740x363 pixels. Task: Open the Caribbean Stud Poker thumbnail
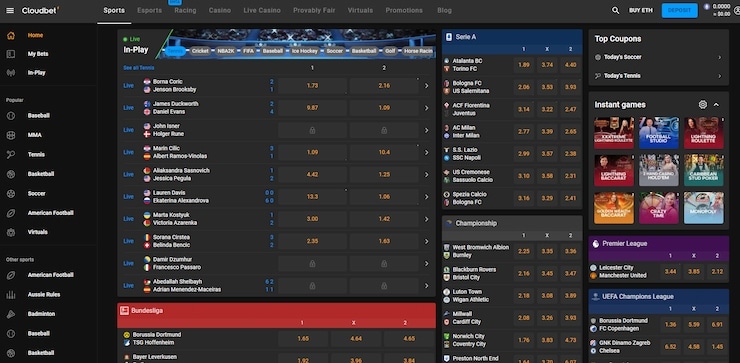704,170
